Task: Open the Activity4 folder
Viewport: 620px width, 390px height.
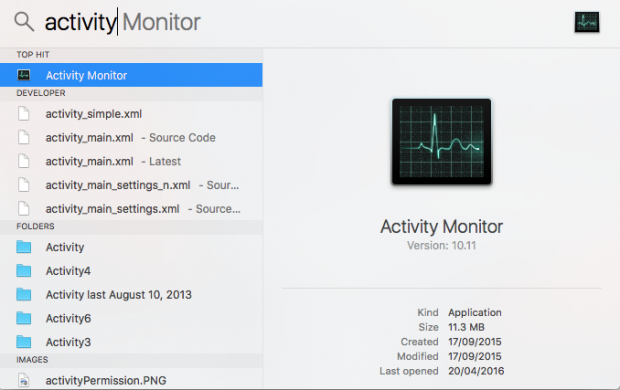Action: (x=131, y=271)
